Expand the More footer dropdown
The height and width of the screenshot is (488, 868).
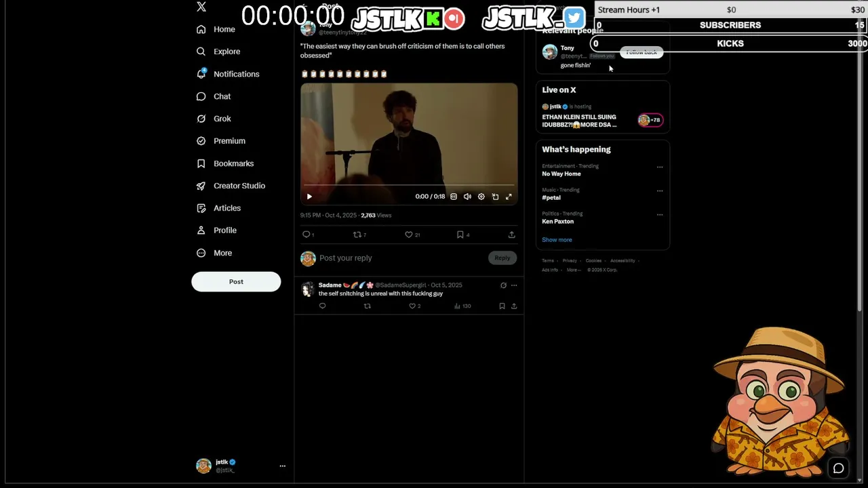click(x=573, y=270)
